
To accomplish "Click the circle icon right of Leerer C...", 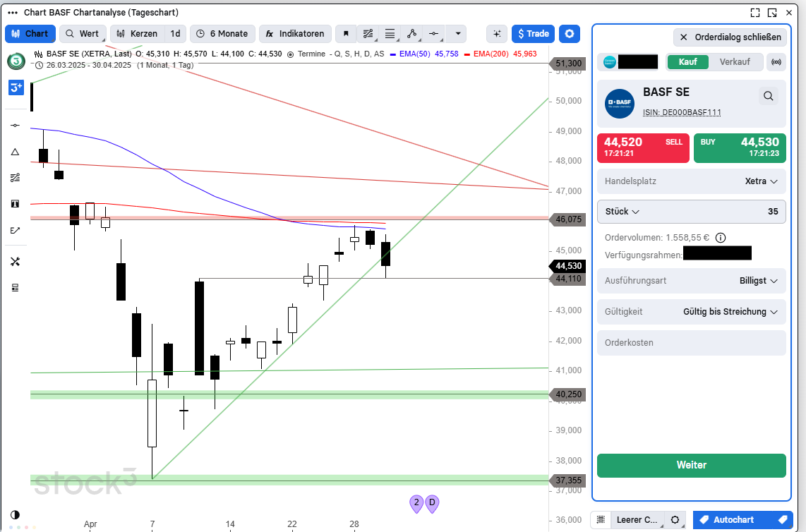I will [x=675, y=520].
